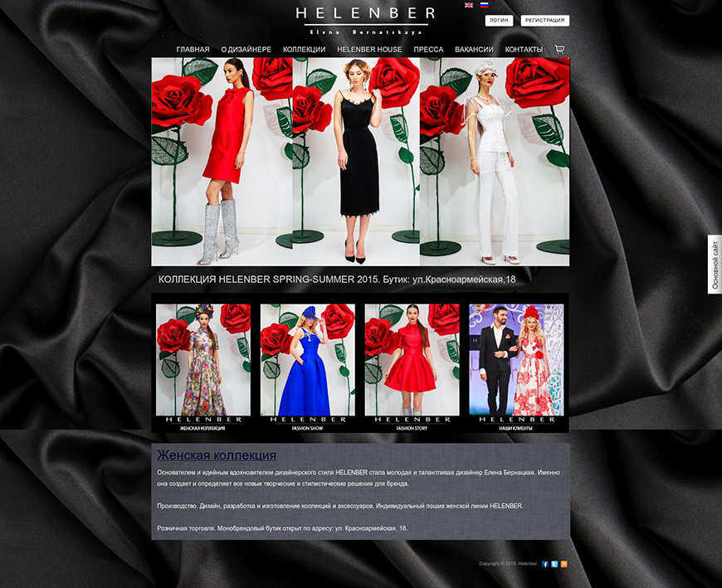Open the ВАКАНСИИ page

point(474,50)
